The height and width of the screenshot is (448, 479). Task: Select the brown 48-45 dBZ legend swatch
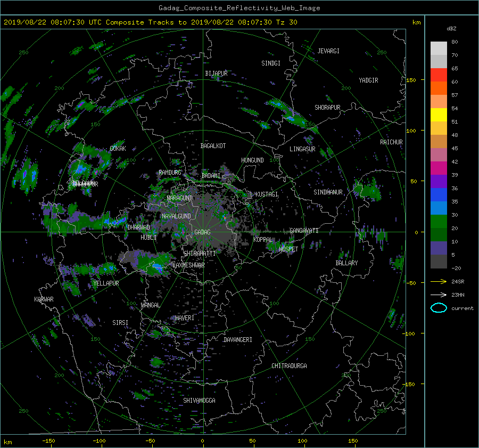(439, 141)
